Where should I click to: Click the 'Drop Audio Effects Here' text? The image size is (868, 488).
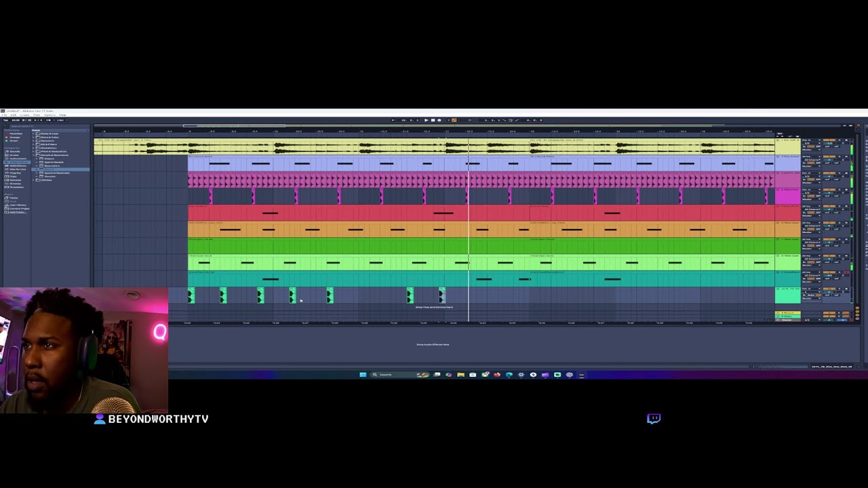click(433, 344)
